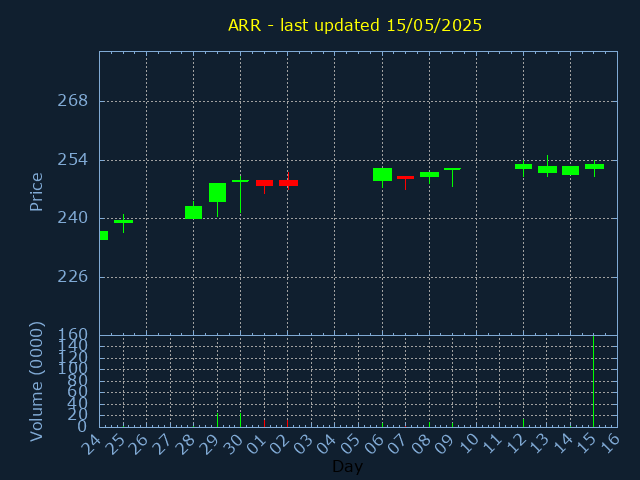Click the long-wick green candle for day 30

(x=240, y=181)
